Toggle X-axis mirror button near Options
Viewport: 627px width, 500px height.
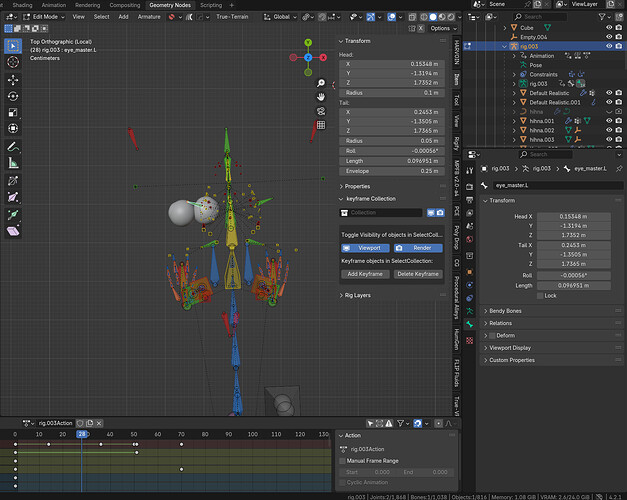point(421,28)
